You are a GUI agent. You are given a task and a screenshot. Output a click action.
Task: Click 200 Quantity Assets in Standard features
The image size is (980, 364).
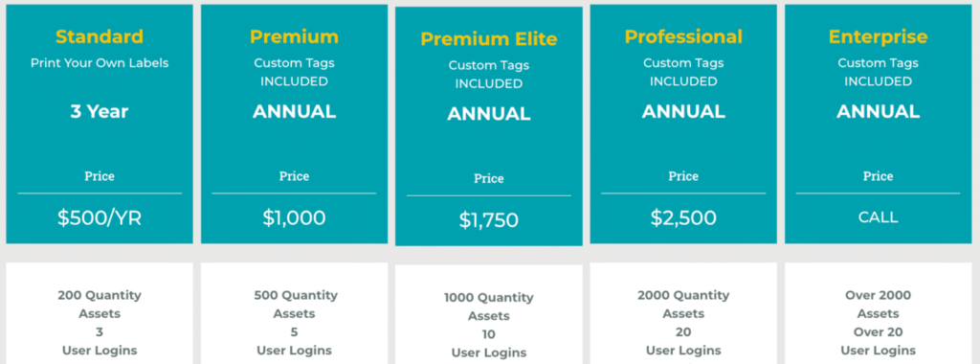100,304
